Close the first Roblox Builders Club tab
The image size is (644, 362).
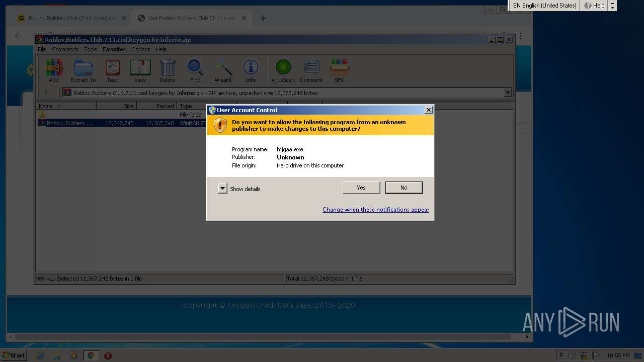pos(124,18)
